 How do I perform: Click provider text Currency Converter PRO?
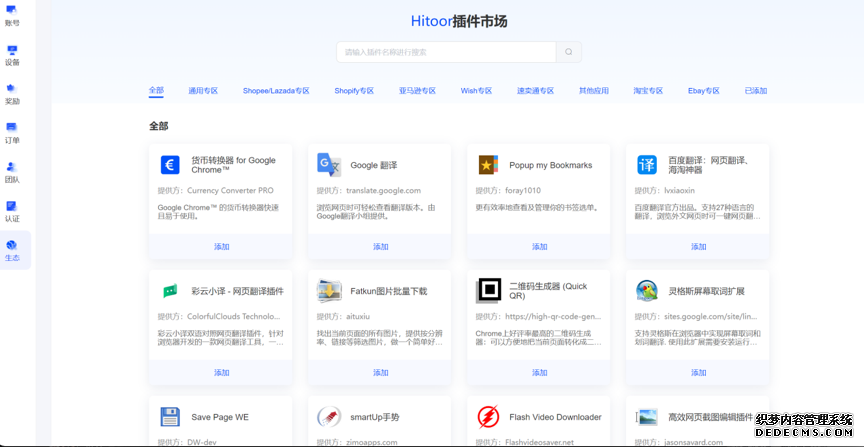pyautogui.click(x=230, y=191)
